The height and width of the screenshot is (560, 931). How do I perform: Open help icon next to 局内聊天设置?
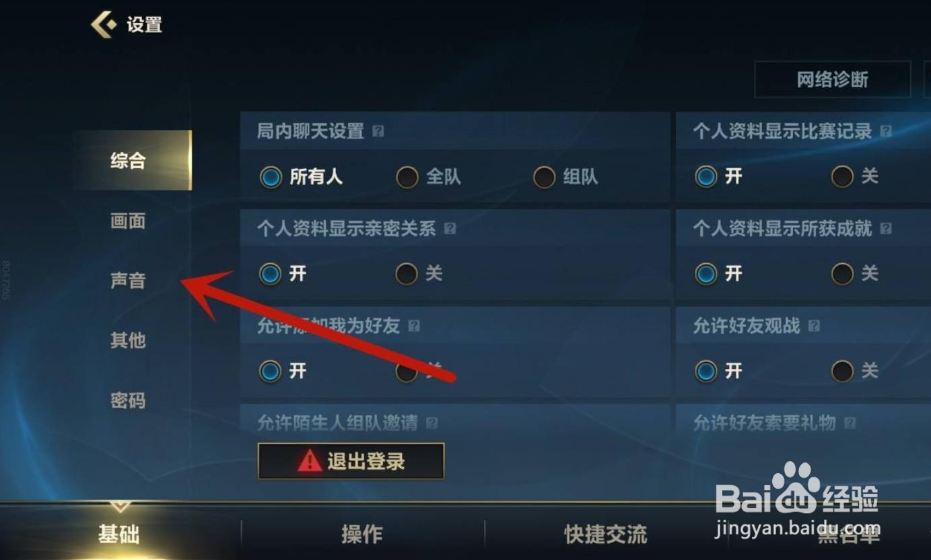click(378, 131)
